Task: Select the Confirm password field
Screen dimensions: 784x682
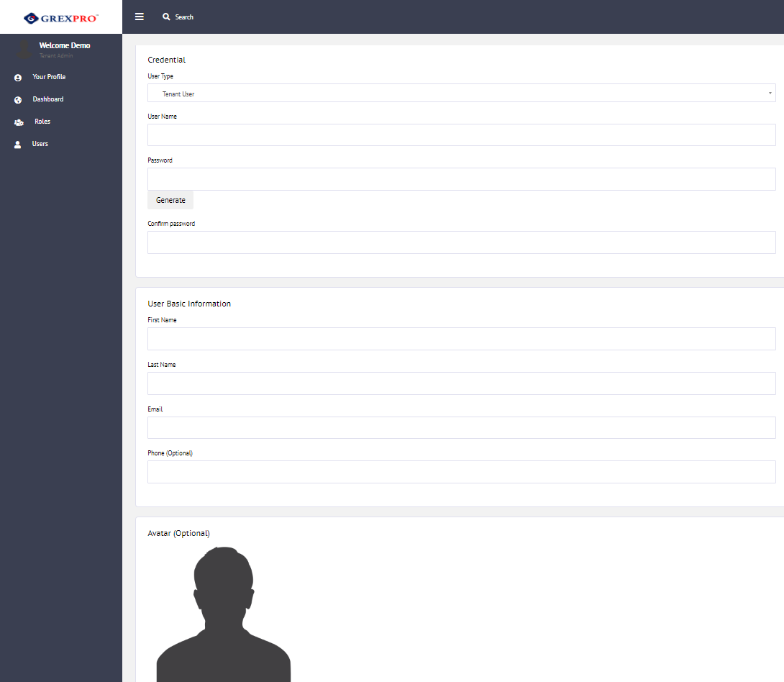Action: coord(461,242)
